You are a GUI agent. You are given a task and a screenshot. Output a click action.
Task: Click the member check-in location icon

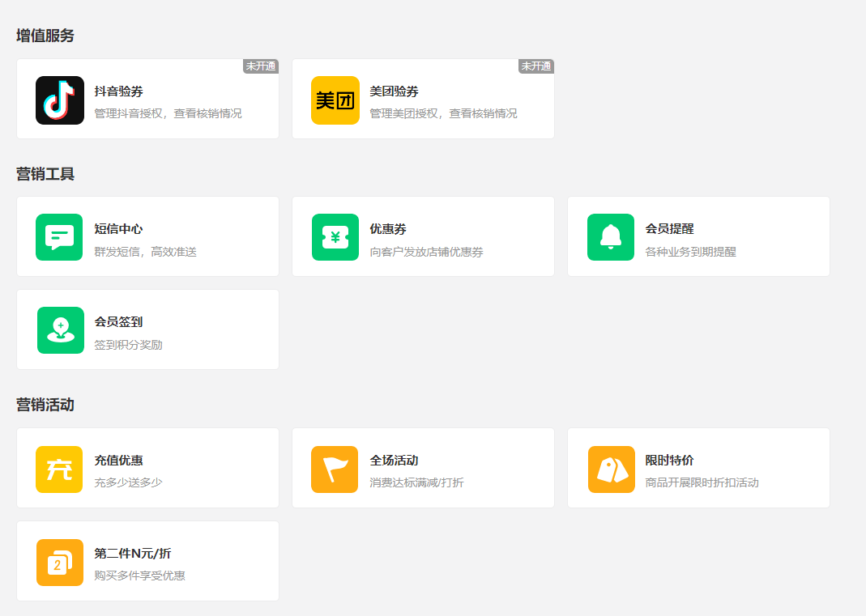coord(60,330)
